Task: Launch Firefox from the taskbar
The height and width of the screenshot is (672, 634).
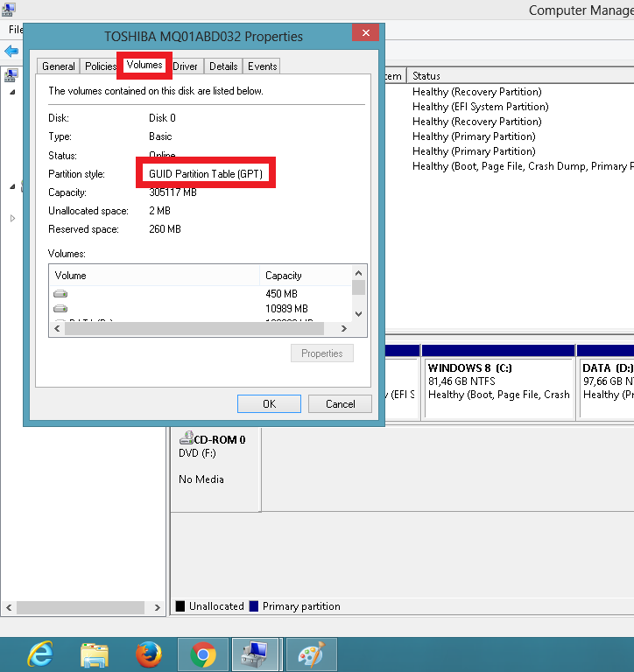Action: pyautogui.click(x=149, y=654)
